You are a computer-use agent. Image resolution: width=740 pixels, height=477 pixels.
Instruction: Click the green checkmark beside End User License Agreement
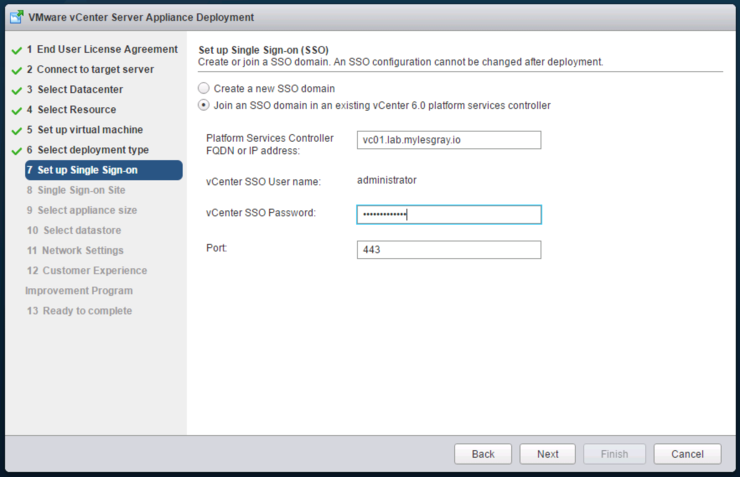[17, 50]
